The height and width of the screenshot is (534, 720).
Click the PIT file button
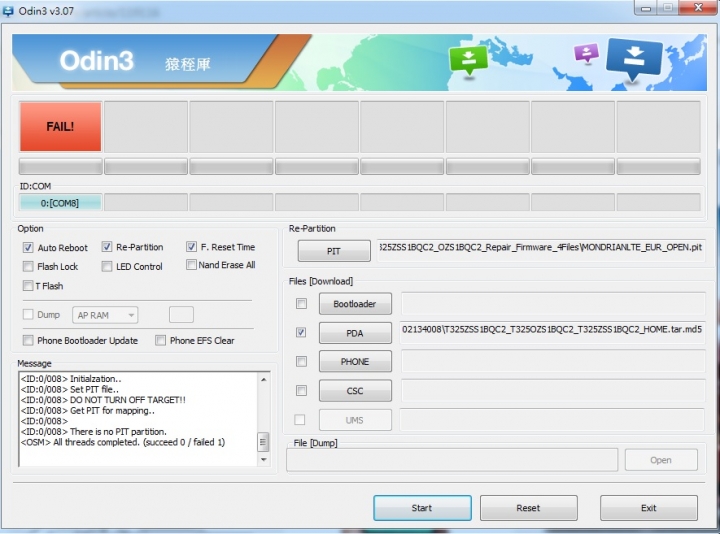point(334,251)
